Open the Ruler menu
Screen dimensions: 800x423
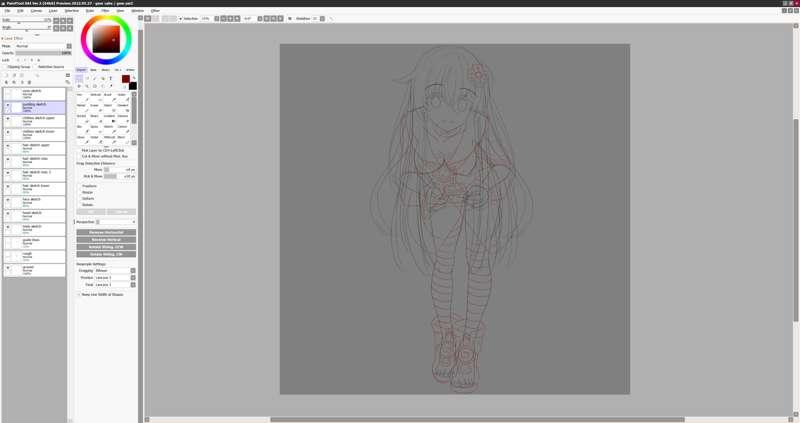coord(90,11)
